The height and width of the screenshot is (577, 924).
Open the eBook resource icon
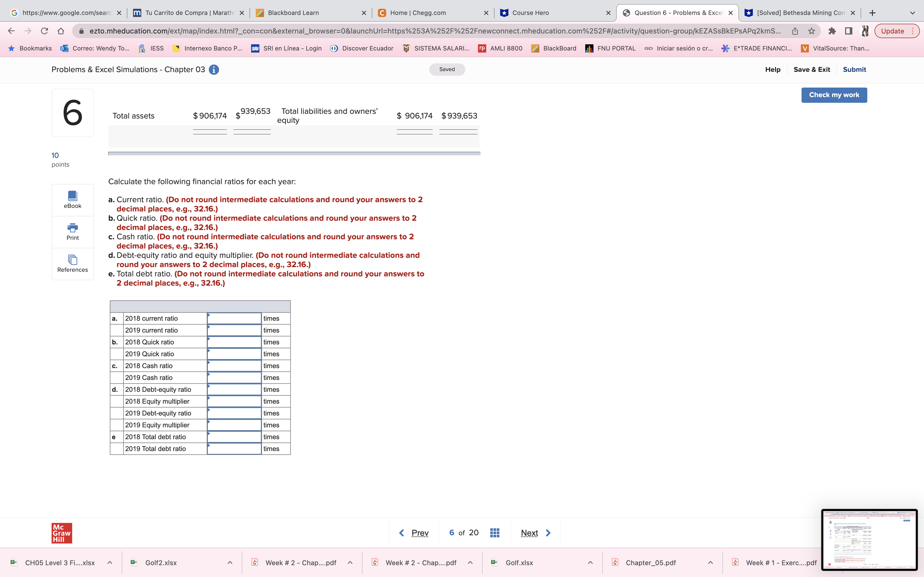72,200
